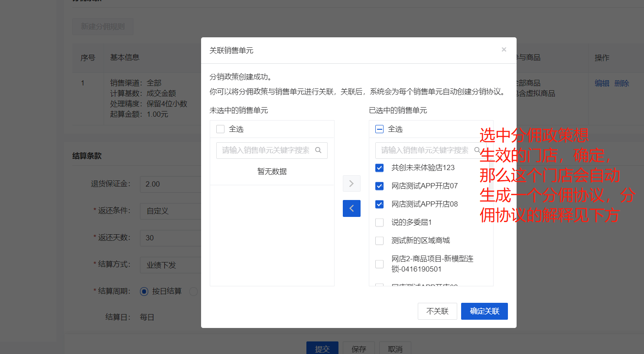Click the 编辑 link in operations column
This screenshot has width=644, height=354.
[x=602, y=83]
